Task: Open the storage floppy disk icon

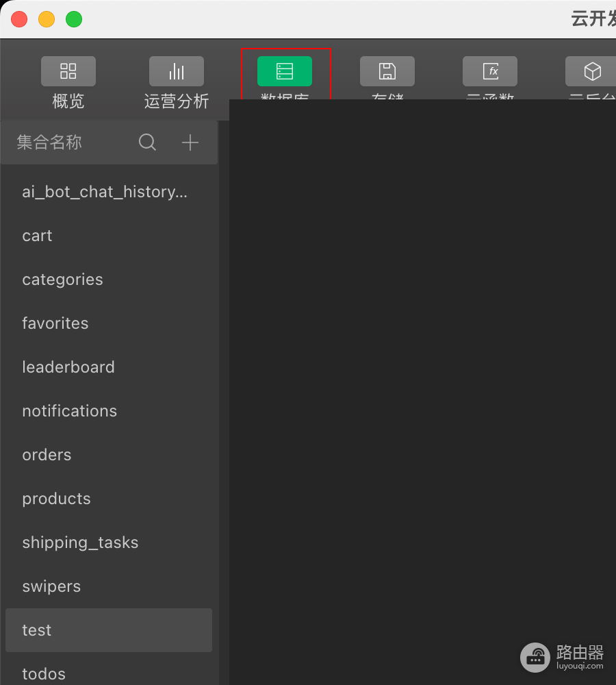Action: pyautogui.click(x=387, y=71)
